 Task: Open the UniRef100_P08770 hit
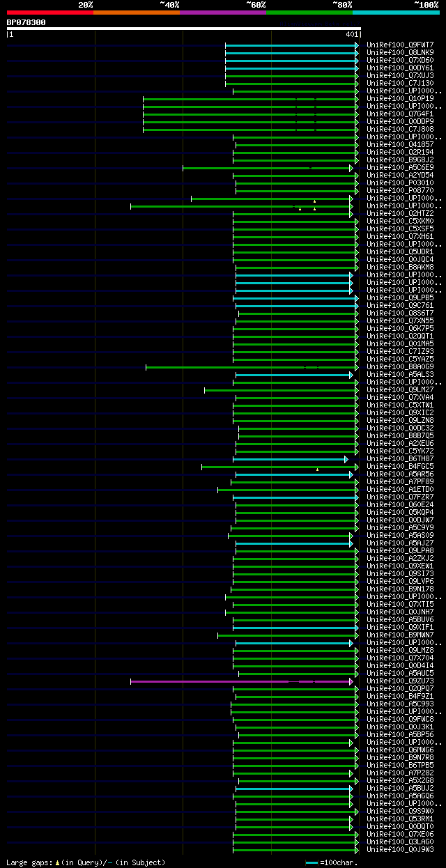(400, 190)
